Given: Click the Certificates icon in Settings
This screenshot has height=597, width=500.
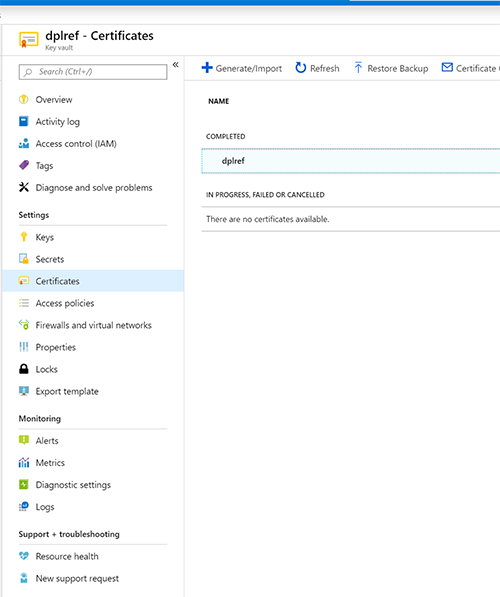Looking at the screenshot, I should click(x=24, y=281).
